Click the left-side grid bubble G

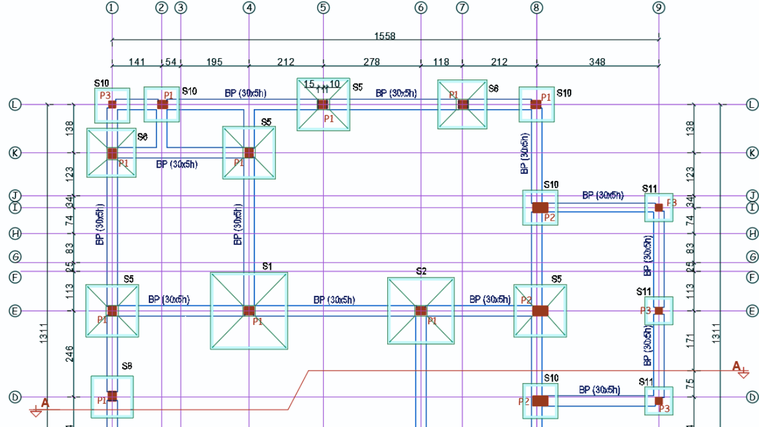tap(15, 257)
